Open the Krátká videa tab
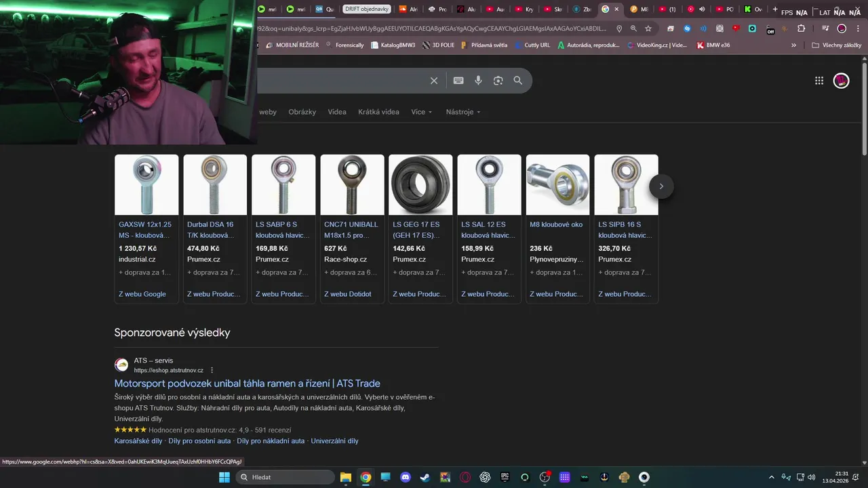868x488 pixels. tap(378, 112)
